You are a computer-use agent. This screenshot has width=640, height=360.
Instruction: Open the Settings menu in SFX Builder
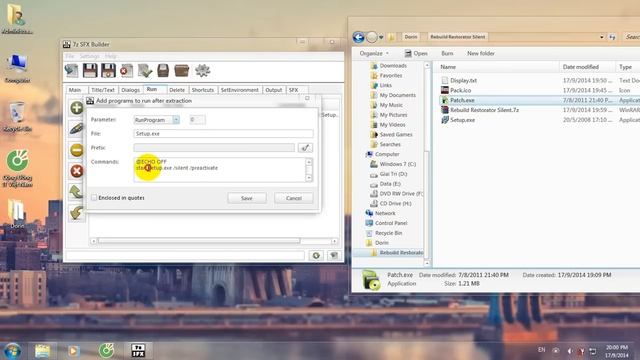(89, 56)
